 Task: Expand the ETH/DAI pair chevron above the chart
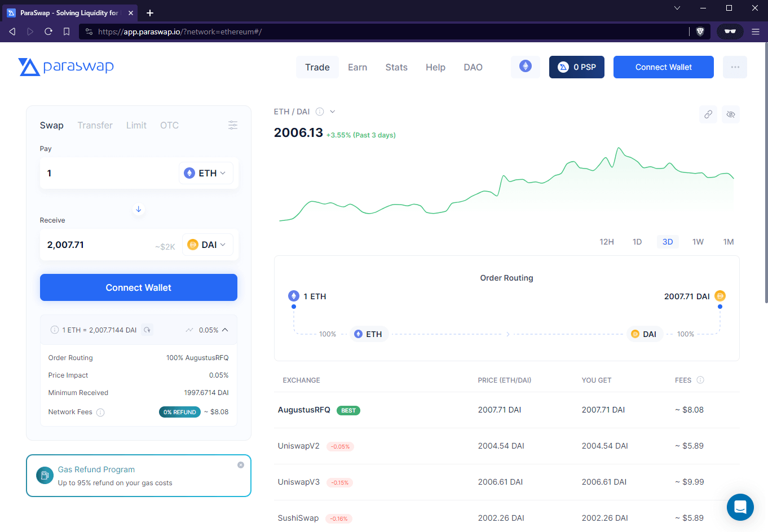(x=333, y=111)
